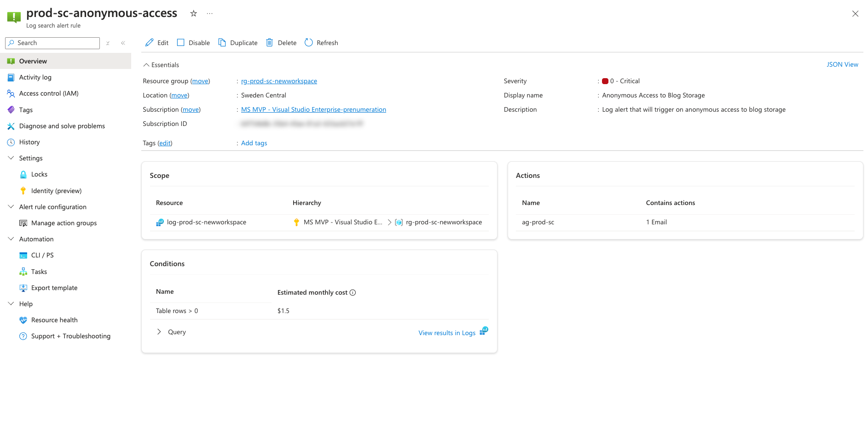Click the resource group icon in Hierarchy
868x422 pixels.
[x=399, y=222]
